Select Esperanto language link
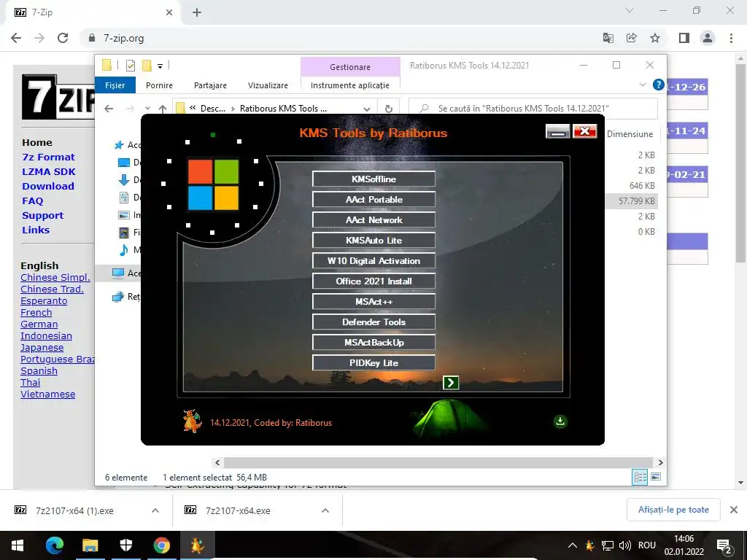The image size is (747, 560). click(x=44, y=301)
